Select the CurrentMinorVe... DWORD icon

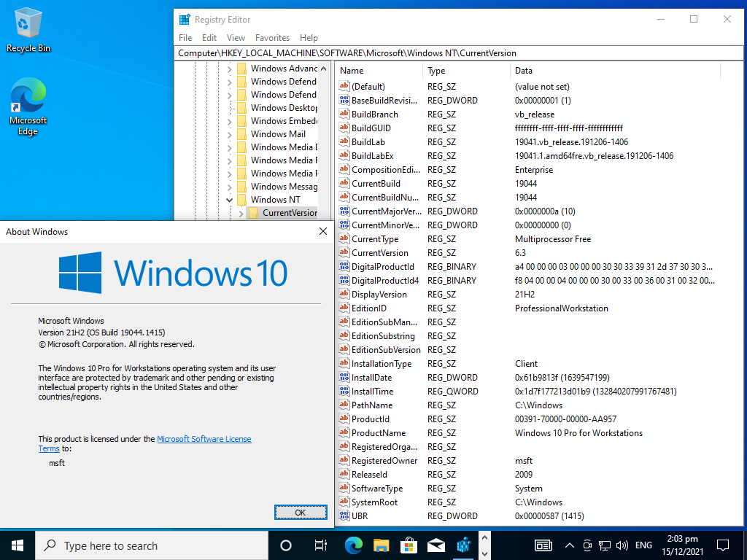[344, 225]
